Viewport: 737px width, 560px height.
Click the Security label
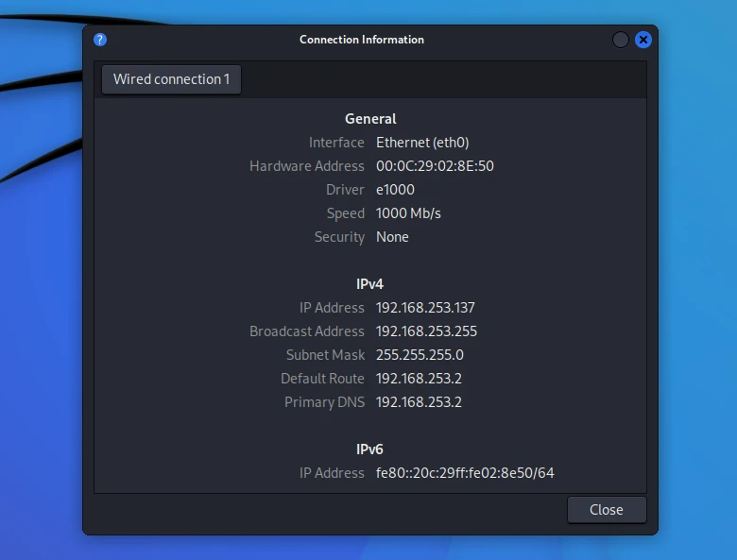[x=340, y=237]
